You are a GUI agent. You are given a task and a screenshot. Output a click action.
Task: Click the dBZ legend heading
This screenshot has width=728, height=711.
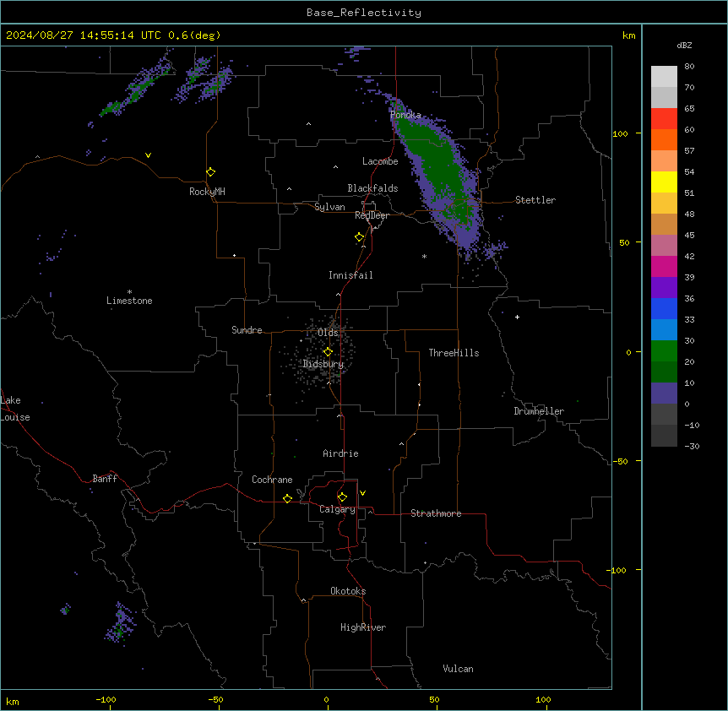click(684, 45)
